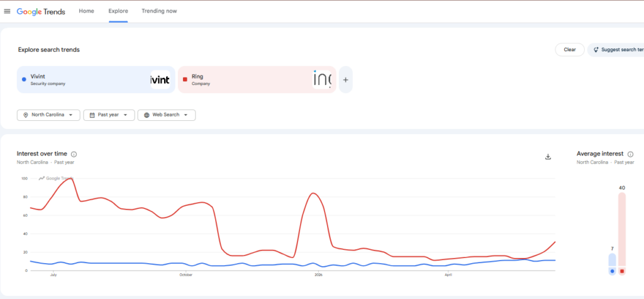Open the hamburger main menu

pos(7,11)
